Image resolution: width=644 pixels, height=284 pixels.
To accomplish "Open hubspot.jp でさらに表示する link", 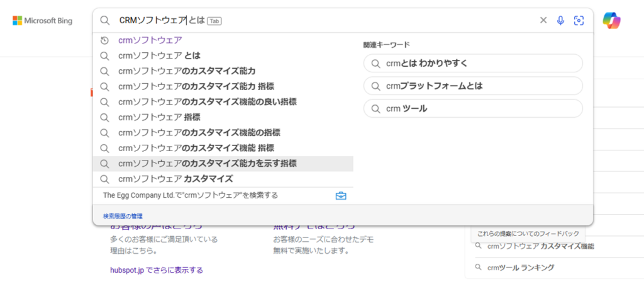I will (x=157, y=270).
